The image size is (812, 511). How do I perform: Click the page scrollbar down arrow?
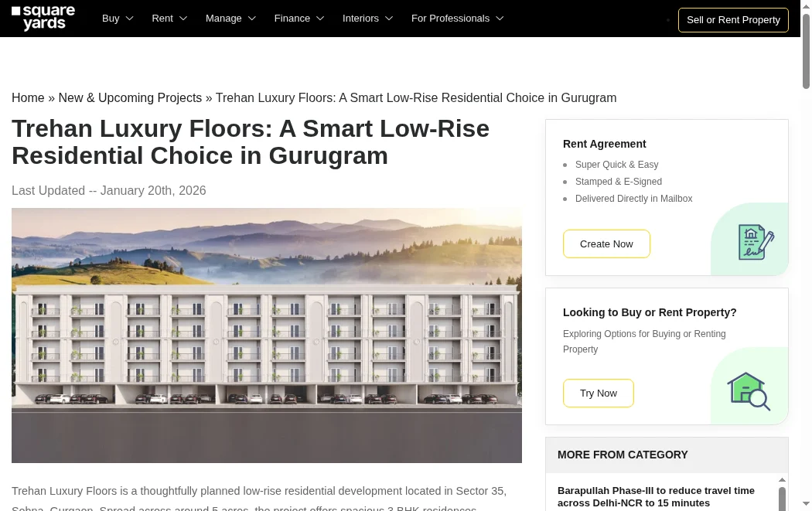(806, 503)
